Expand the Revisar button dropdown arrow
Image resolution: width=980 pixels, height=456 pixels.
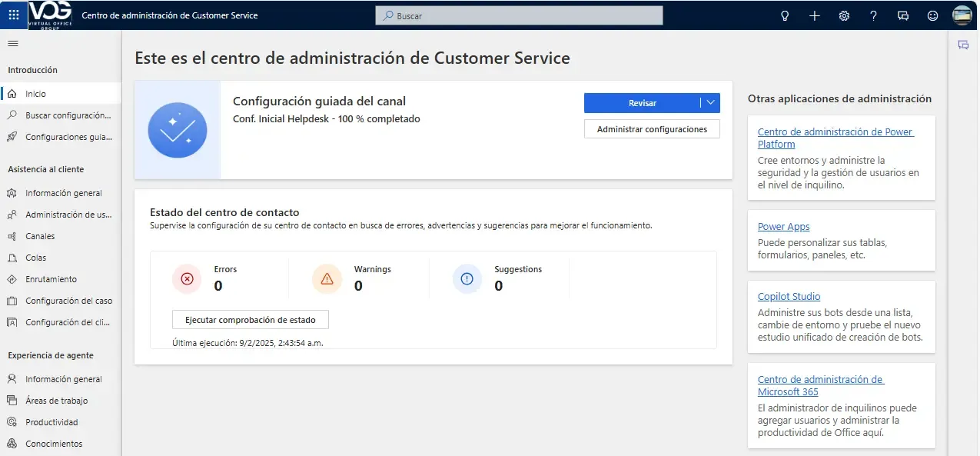[x=711, y=103]
